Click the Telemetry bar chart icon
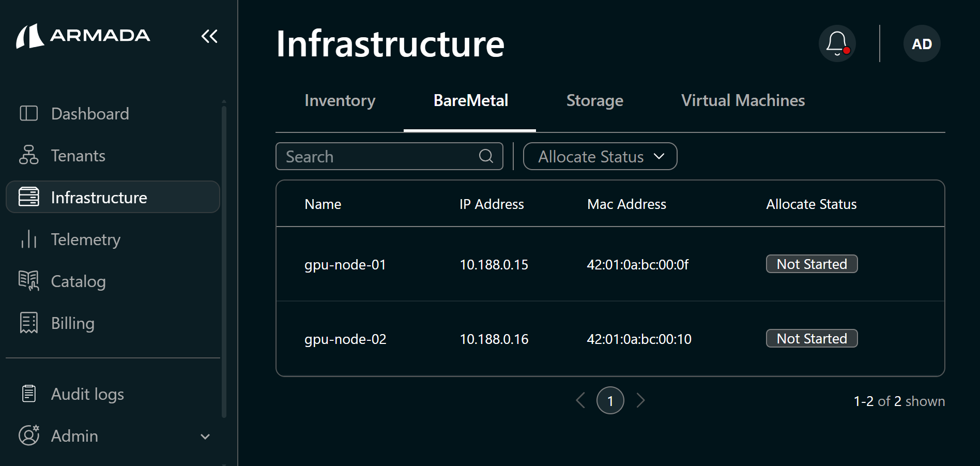The width and height of the screenshot is (980, 466). click(x=29, y=239)
